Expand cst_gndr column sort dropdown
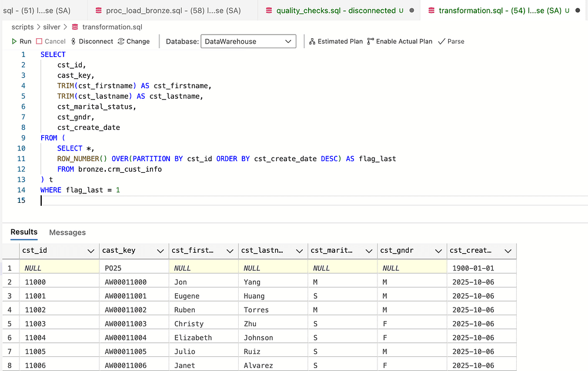The width and height of the screenshot is (588, 371). [439, 251]
